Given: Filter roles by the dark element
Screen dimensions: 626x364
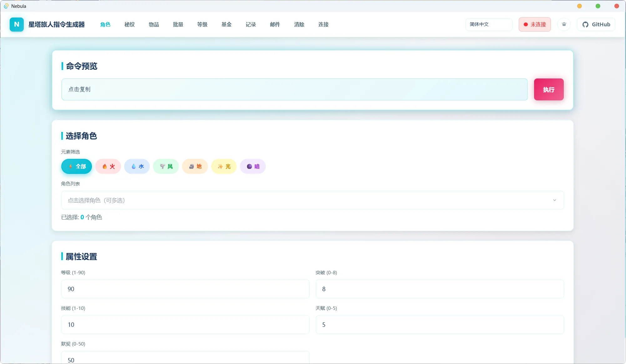Looking at the screenshot, I should coord(253,166).
